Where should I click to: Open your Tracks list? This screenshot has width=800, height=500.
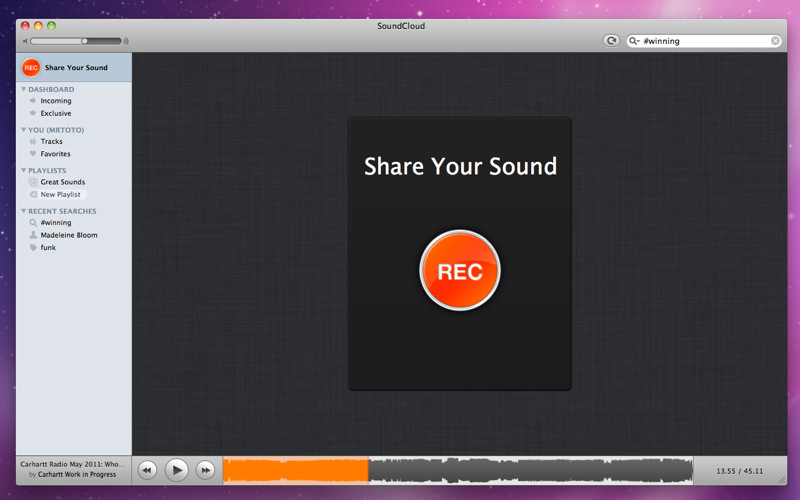click(51, 142)
